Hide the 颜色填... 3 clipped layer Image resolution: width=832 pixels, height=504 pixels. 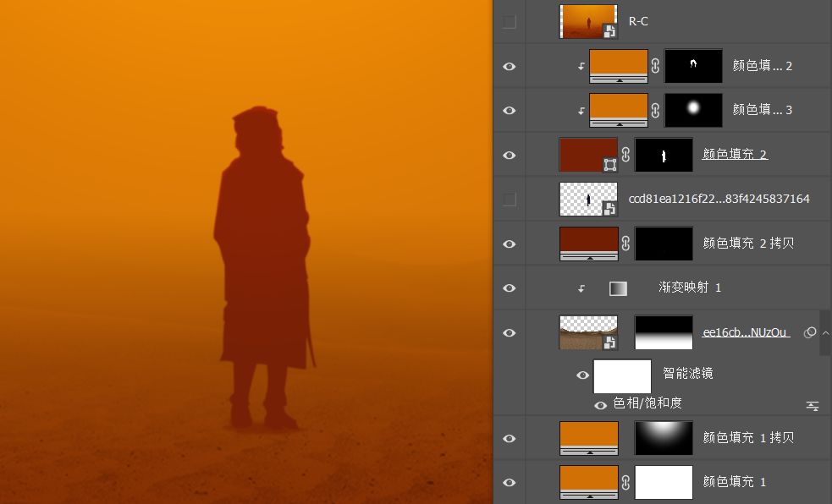(509, 110)
